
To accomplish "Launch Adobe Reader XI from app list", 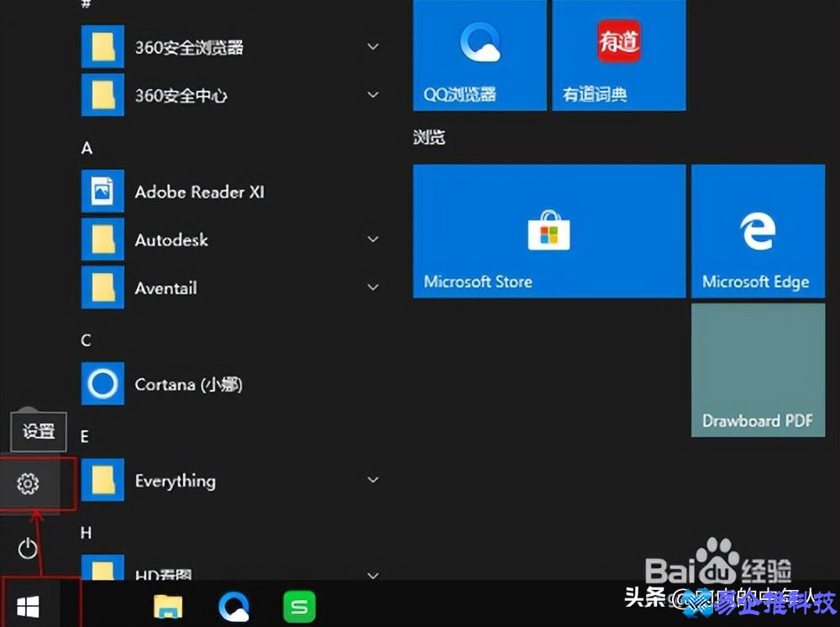I will pyautogui.click(x=199, y=192).
